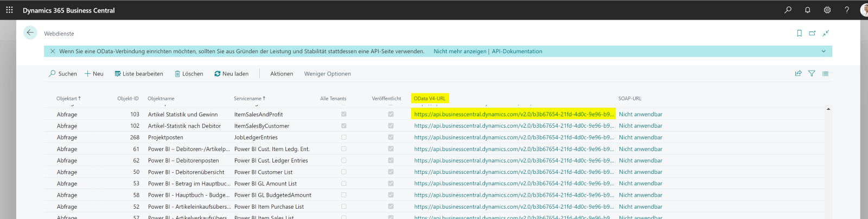Open OData URL for Power BI Customer List
The height and width of the screenshot is (219, 868).
[514, 172]
